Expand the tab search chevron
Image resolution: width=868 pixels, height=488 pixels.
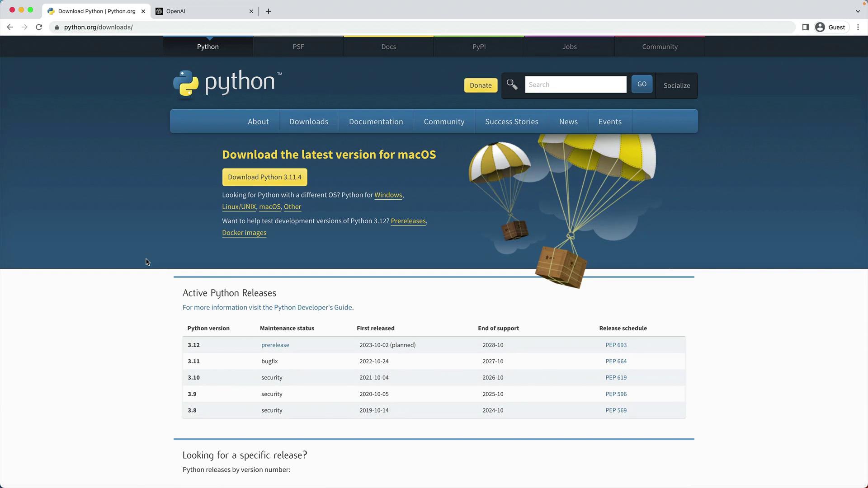tap(858, 11)
